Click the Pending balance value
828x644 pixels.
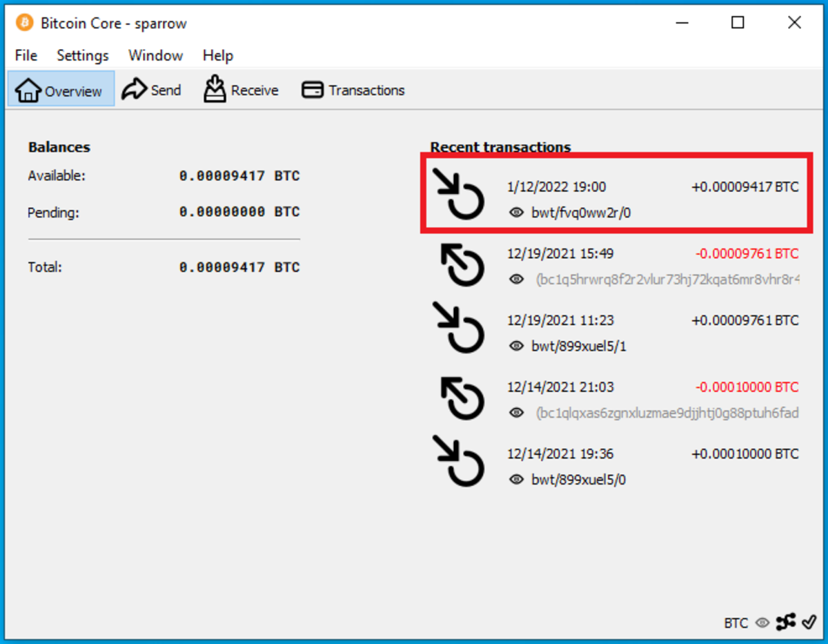tap(239, 212)
